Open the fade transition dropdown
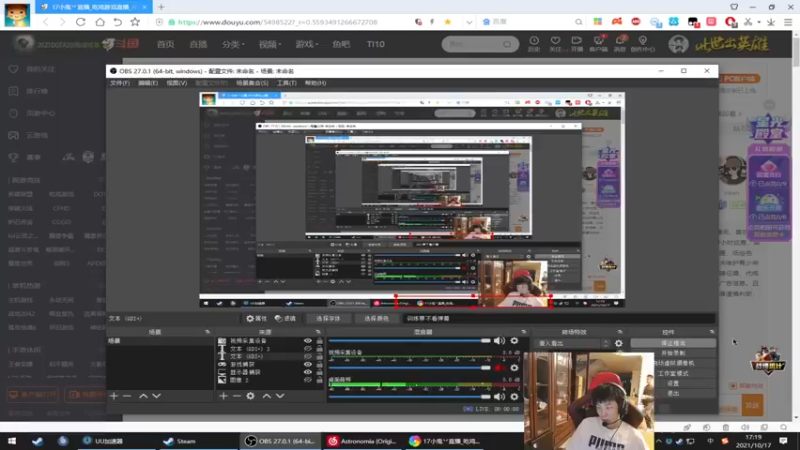Viewport: 800px width, 450px height. pyautogui.click(x=571, y=343)
